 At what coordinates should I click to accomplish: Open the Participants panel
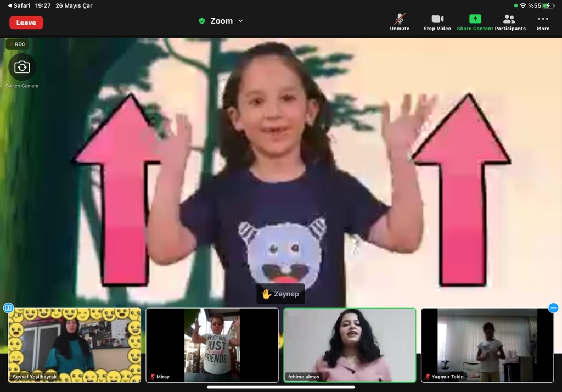(510, 22)
